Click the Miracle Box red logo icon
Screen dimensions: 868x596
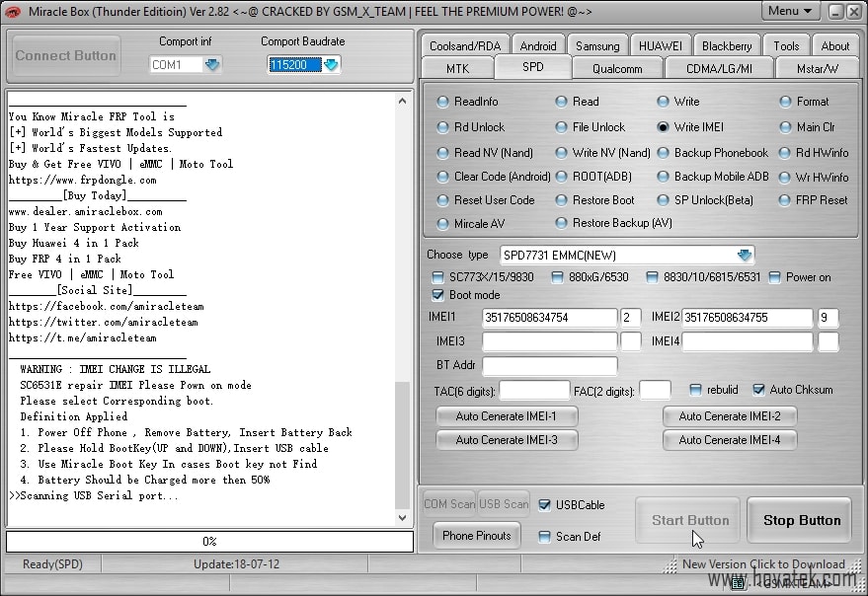13,11
